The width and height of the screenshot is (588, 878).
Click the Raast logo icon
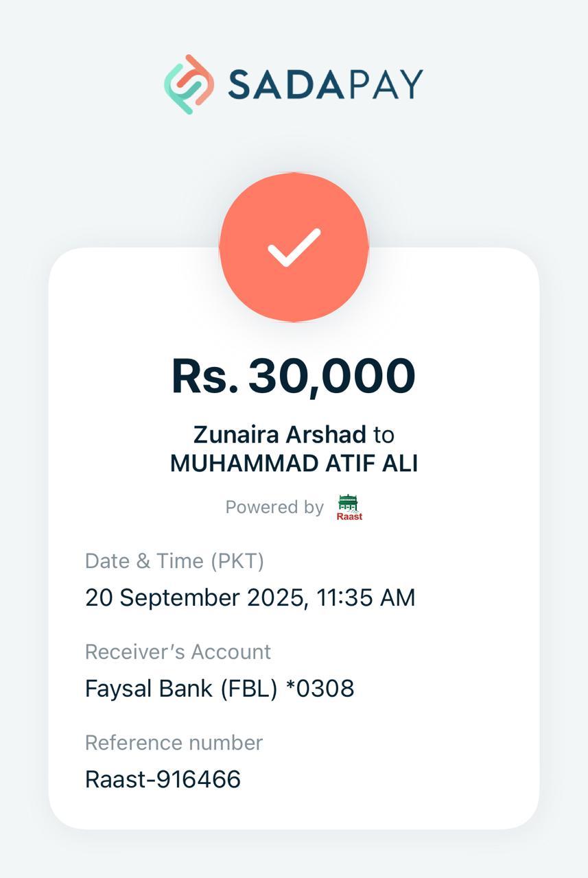click(349, 507)
